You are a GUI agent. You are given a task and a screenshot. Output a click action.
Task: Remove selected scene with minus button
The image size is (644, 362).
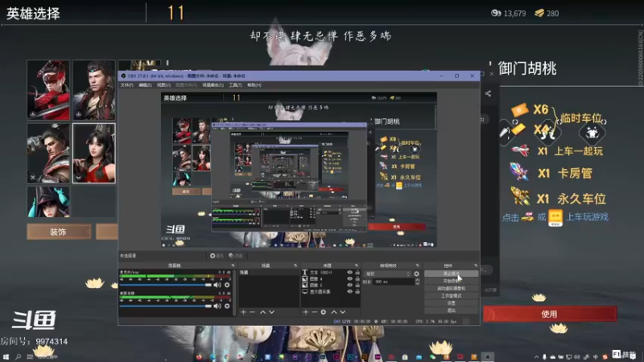tap(252, 312)
